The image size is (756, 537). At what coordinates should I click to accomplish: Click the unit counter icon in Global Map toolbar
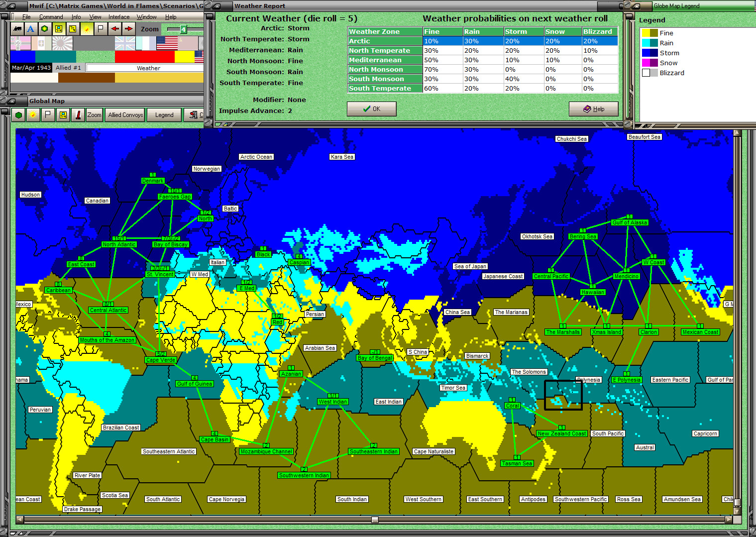point(63,115)
